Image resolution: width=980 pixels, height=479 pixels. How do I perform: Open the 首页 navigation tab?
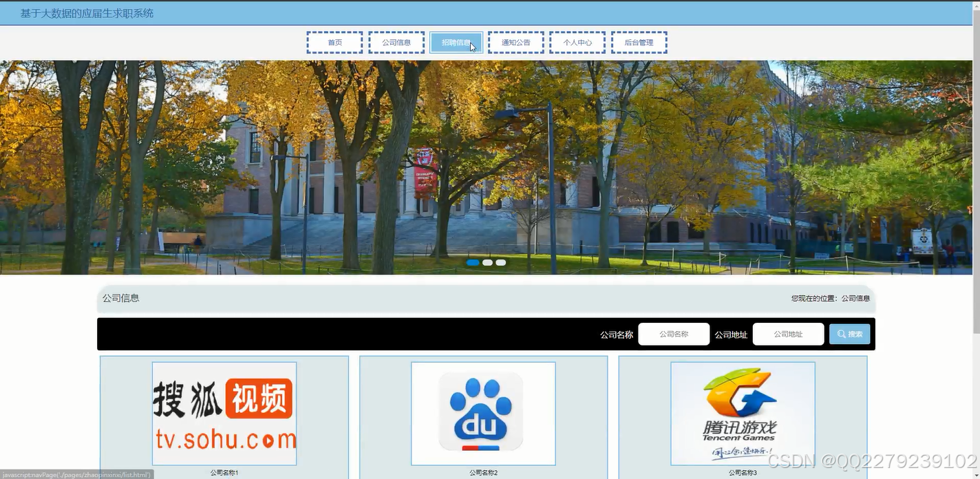point(334,43)
